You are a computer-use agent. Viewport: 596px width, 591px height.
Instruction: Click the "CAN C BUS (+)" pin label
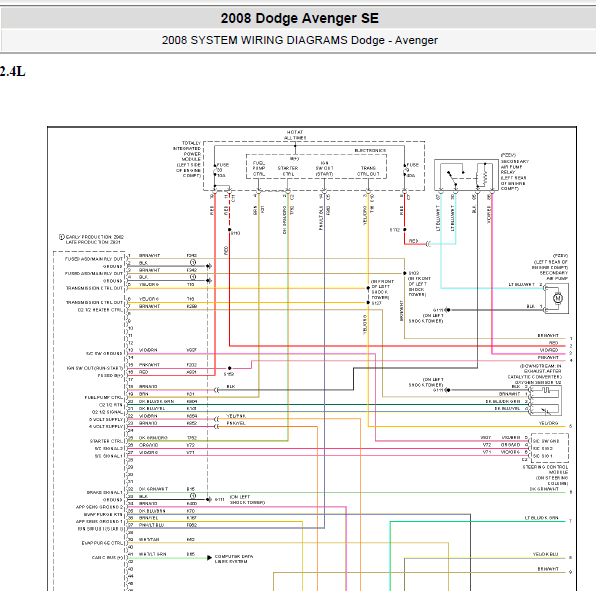[x=108, y=558]
